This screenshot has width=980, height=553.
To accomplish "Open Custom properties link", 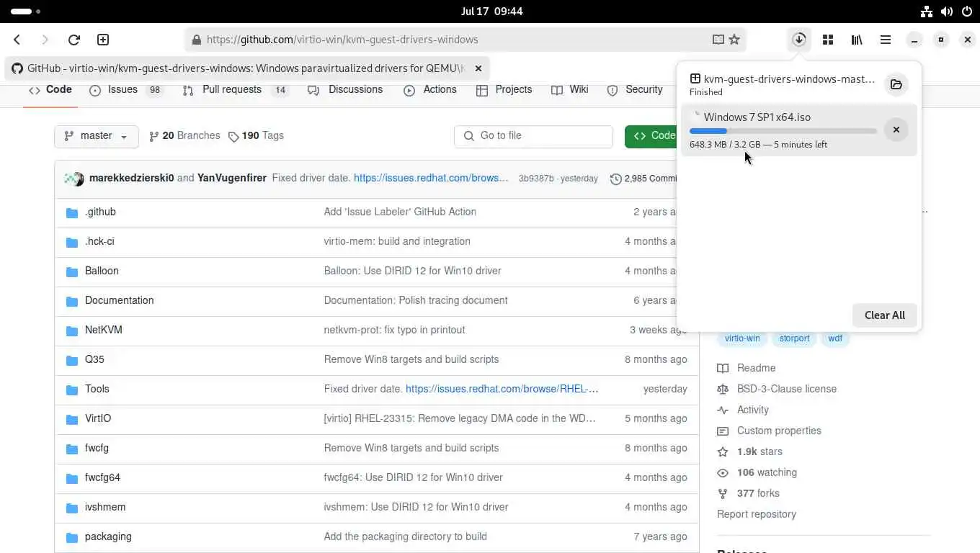I will tap(769, 431).
